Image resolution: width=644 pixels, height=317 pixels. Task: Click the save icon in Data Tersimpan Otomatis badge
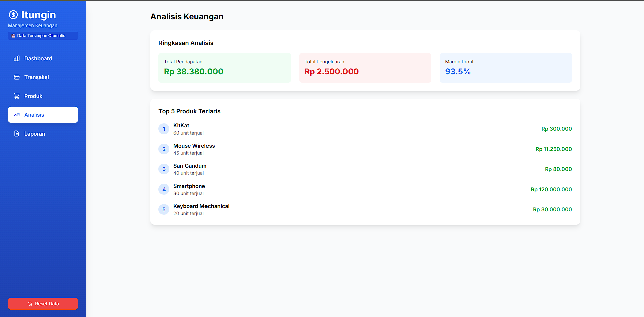tap(14, 35)
